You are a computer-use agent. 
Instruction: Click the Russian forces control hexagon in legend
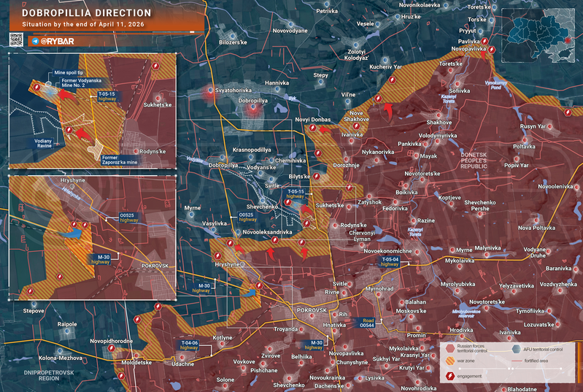(450, 348)
